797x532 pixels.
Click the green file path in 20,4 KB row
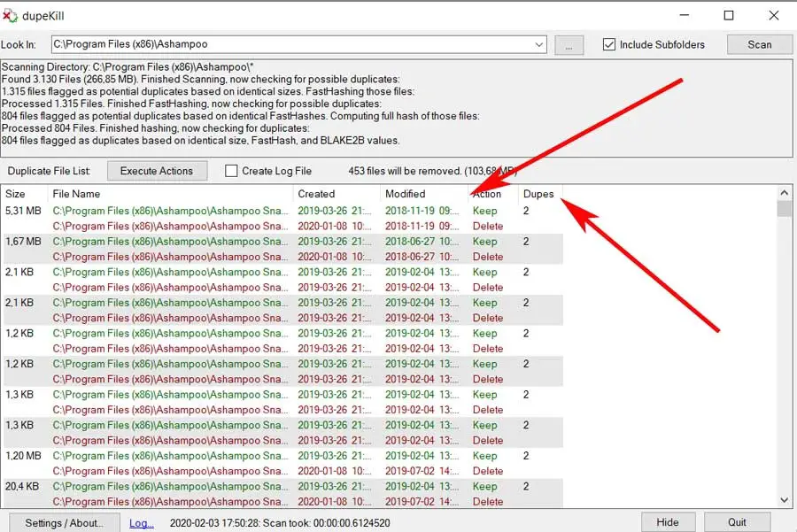click(x=170, y=486)
